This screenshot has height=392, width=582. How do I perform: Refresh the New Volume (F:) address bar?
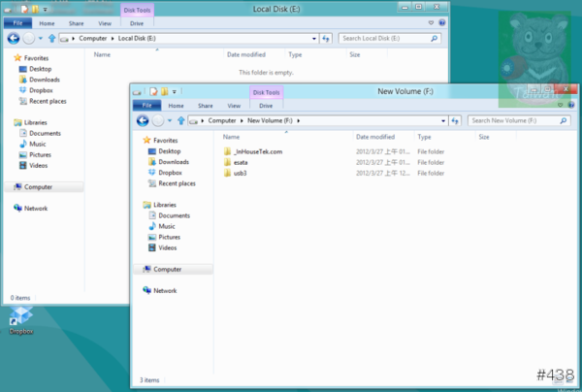coord(455,120)
